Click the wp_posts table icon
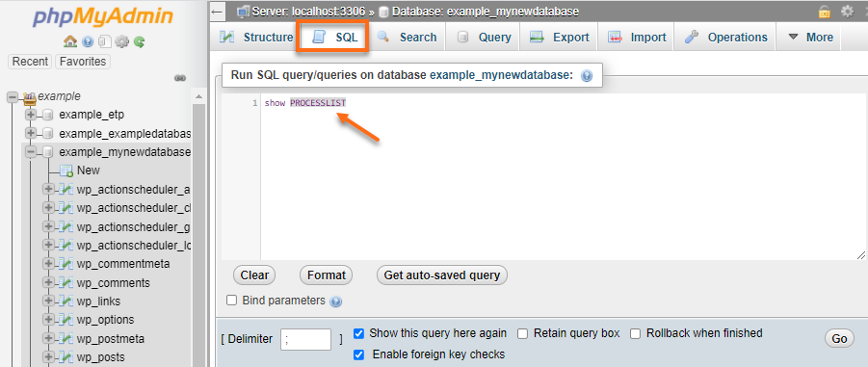The image size is (868, 367). [x=66, y=357]
